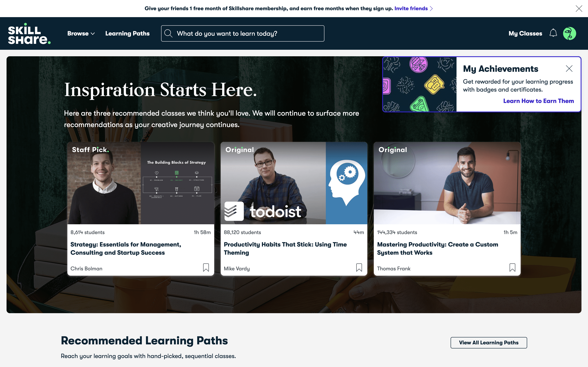Go to My Classes

click(525, 33)
